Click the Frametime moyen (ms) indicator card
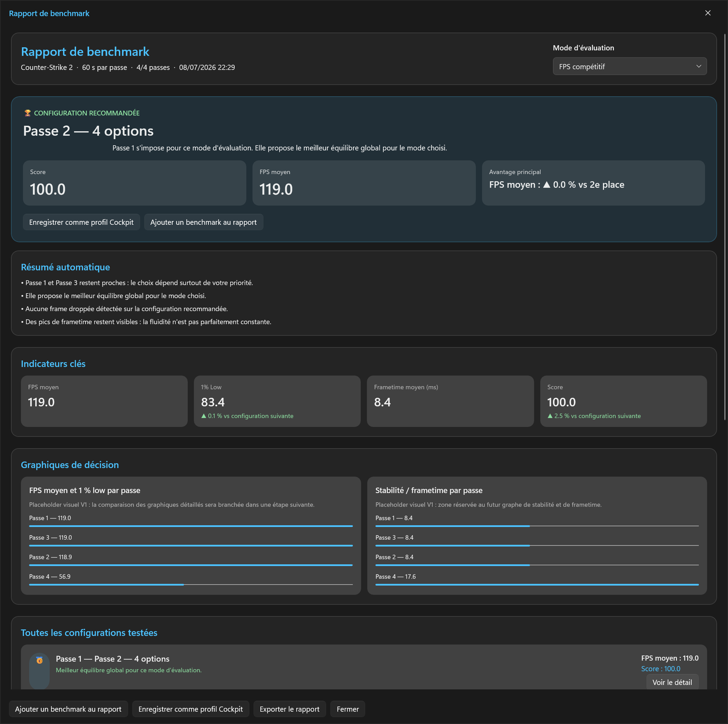 click(x=450, y=401)
